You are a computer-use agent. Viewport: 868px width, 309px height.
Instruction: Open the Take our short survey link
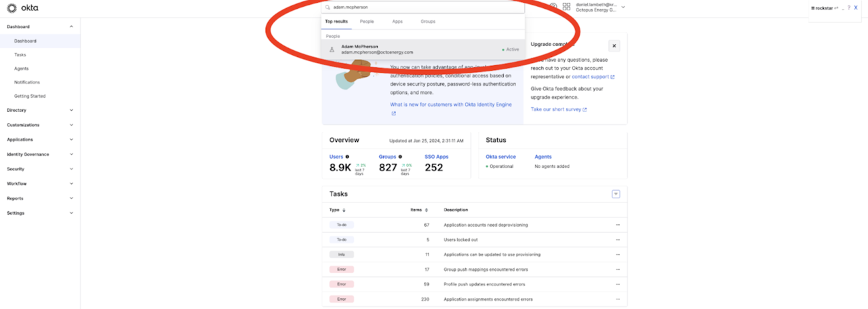pos(558,109)
